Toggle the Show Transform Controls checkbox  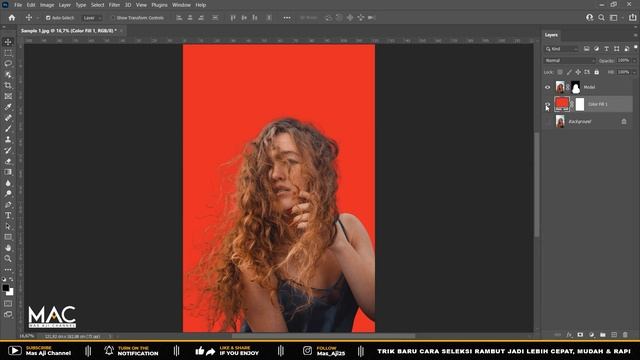click(x=113, y=18)
